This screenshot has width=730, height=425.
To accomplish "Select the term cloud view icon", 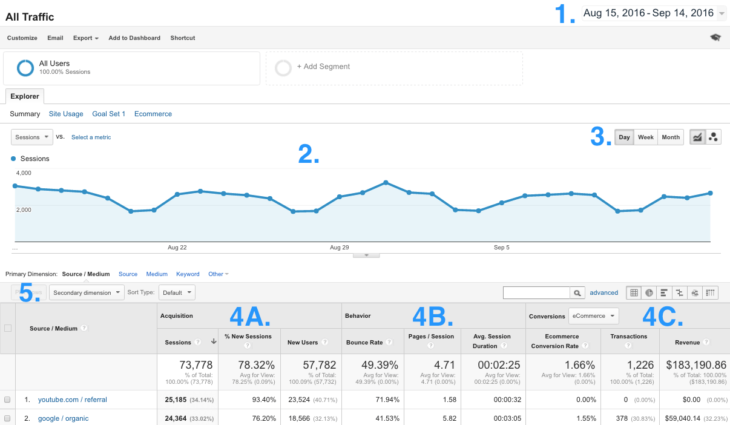I will (695, 293).
